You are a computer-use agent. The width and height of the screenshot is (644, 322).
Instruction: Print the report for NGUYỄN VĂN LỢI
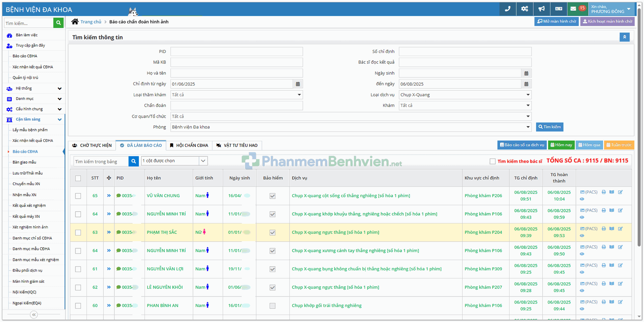(x=604, y=265)
